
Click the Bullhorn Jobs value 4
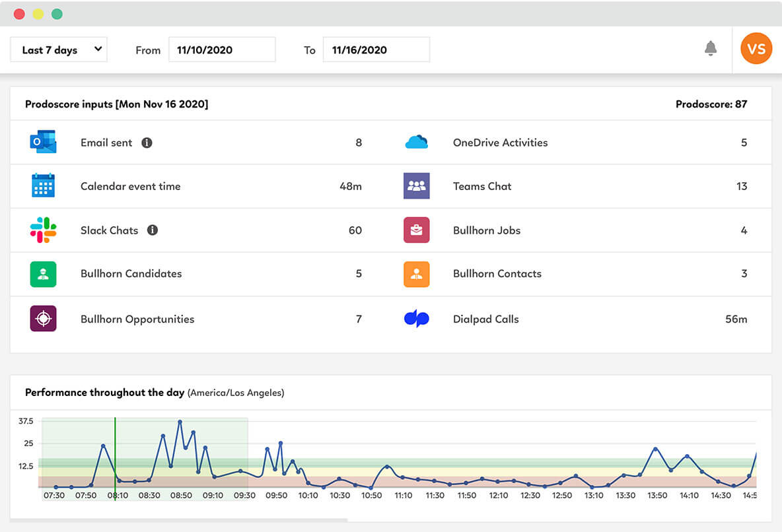coord(744,230)
